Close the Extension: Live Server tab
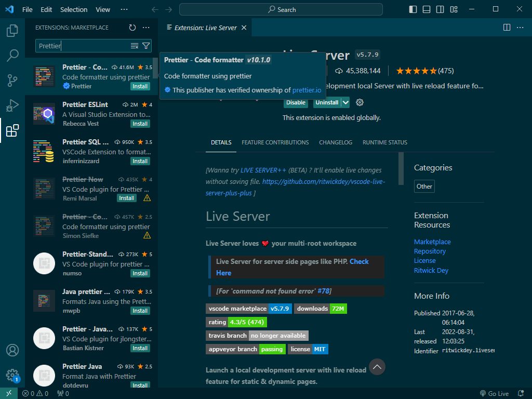This screenshot has height=399, width=532. click(x=244, y=28)
